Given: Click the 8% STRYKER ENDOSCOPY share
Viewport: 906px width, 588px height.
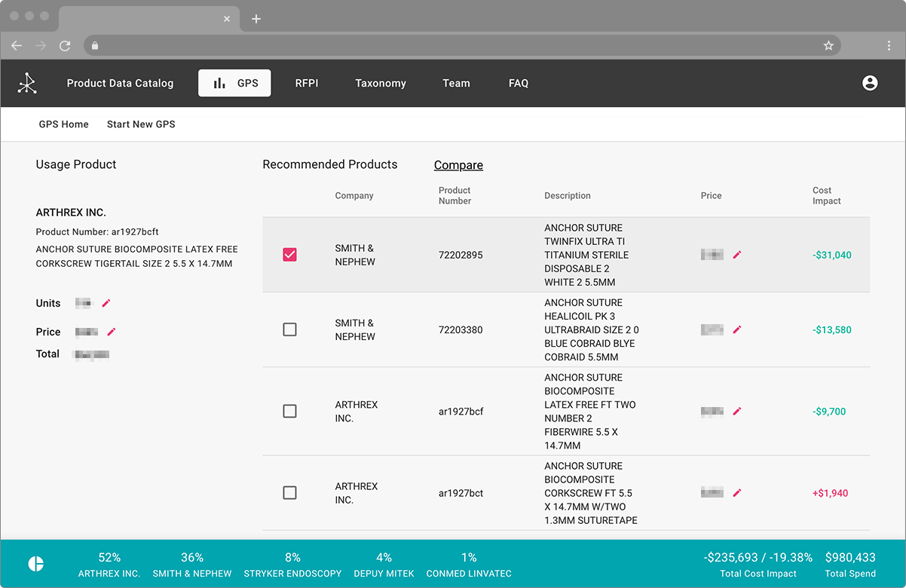Looking at the screenshot, I should click(292, 565).
